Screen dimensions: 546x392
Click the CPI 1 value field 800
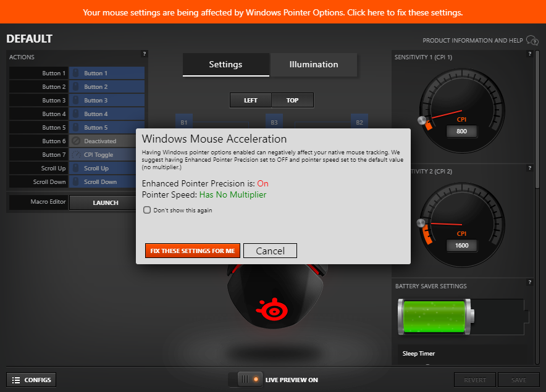[x=462, y=131]
